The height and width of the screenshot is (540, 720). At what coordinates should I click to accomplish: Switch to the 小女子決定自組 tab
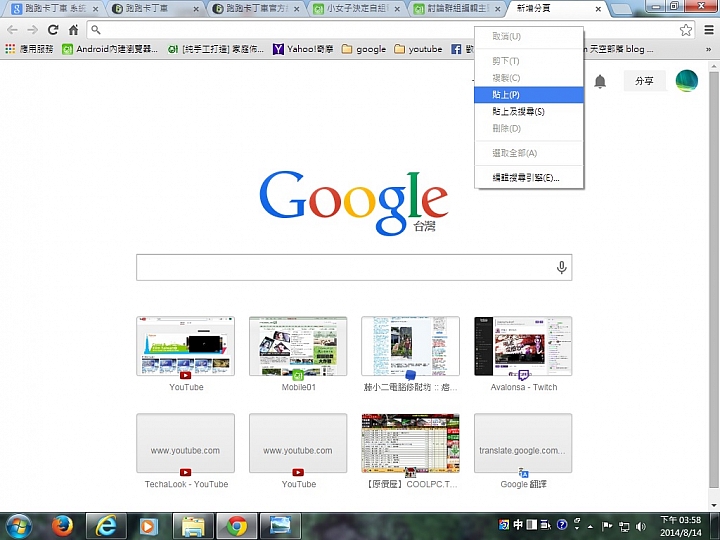[357, 9]
